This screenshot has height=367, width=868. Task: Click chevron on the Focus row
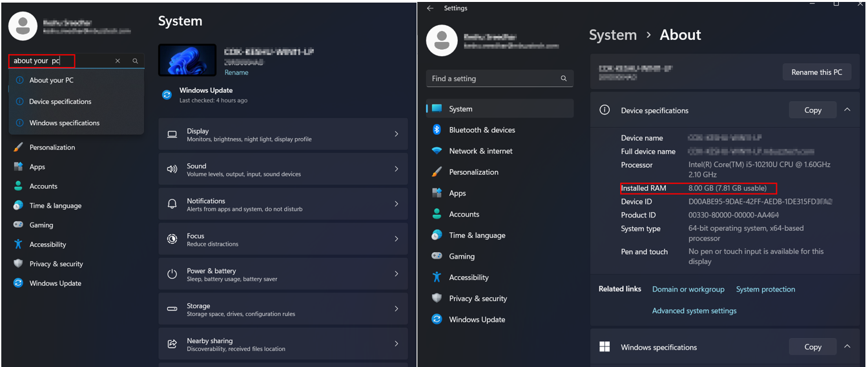(x=396, y=239)
